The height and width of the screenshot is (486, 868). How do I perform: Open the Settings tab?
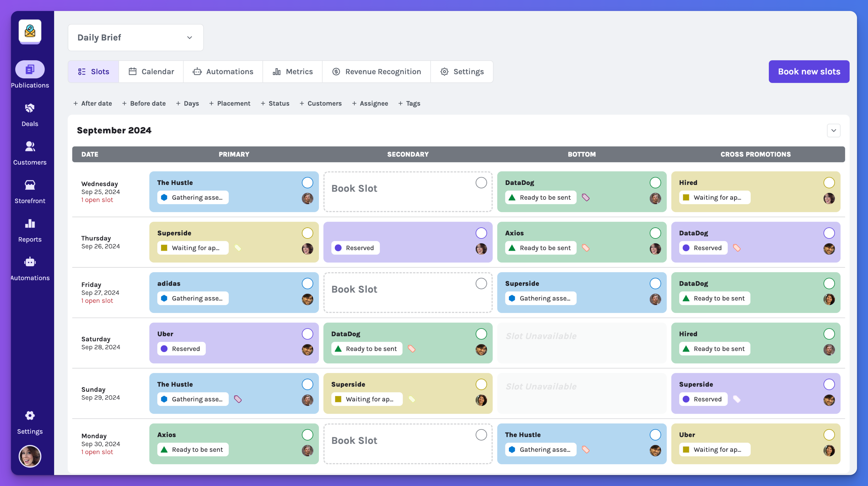462,72
